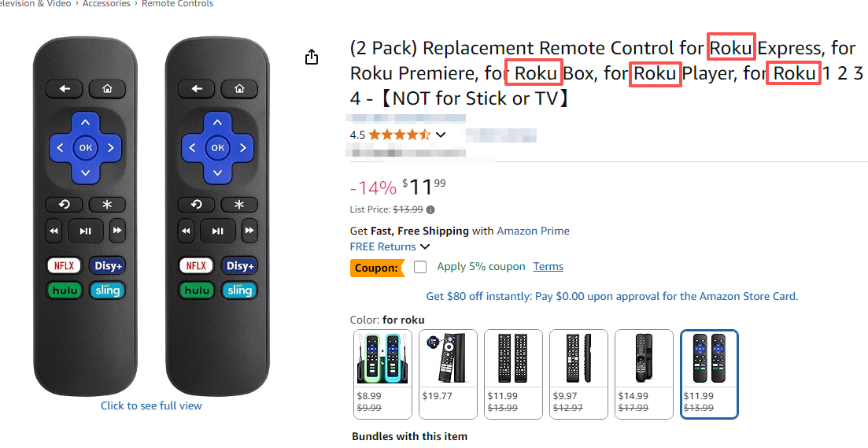Pick the $14.99 remote variant
This screenshot has width=868, height=448.
coord(644,373)
